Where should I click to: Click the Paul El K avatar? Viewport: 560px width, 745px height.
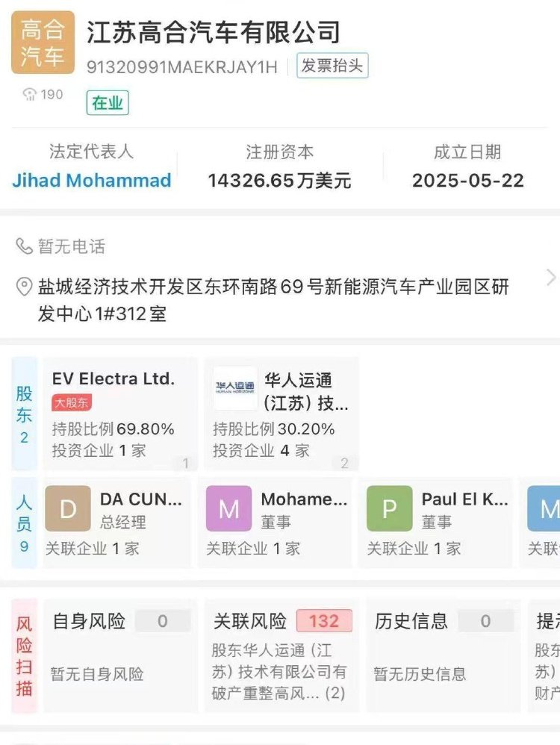point(389,508)
